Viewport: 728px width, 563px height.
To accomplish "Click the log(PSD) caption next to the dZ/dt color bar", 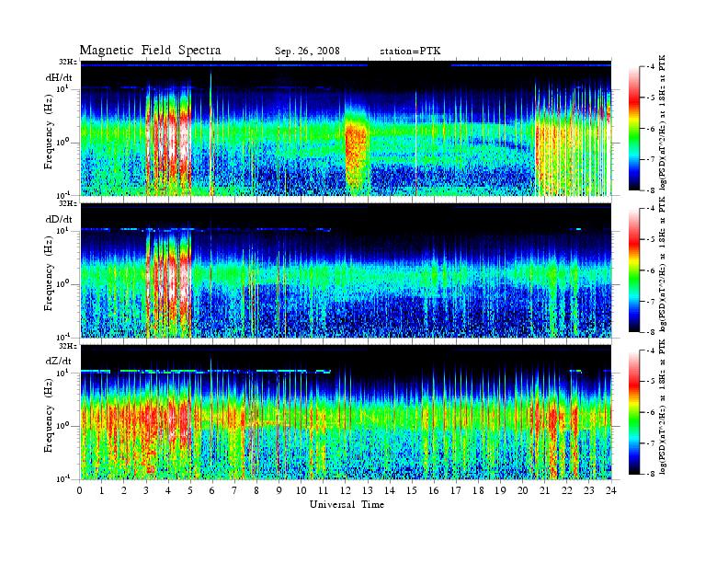I will (664, 407).
